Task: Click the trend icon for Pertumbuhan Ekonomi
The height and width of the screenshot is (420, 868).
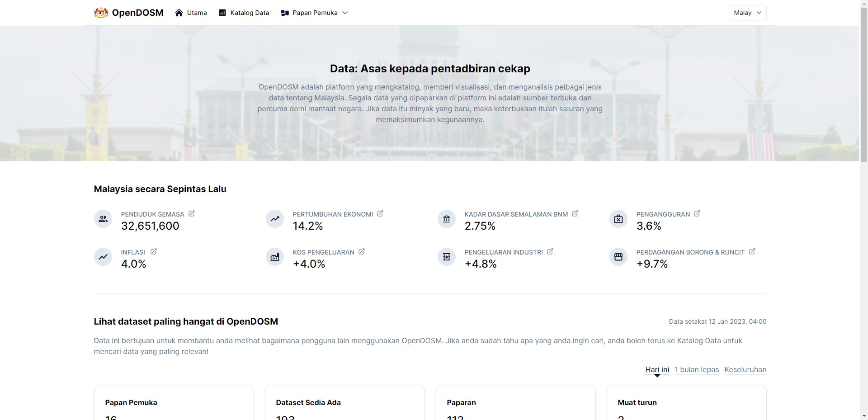Action: click(x=275, y=219)
